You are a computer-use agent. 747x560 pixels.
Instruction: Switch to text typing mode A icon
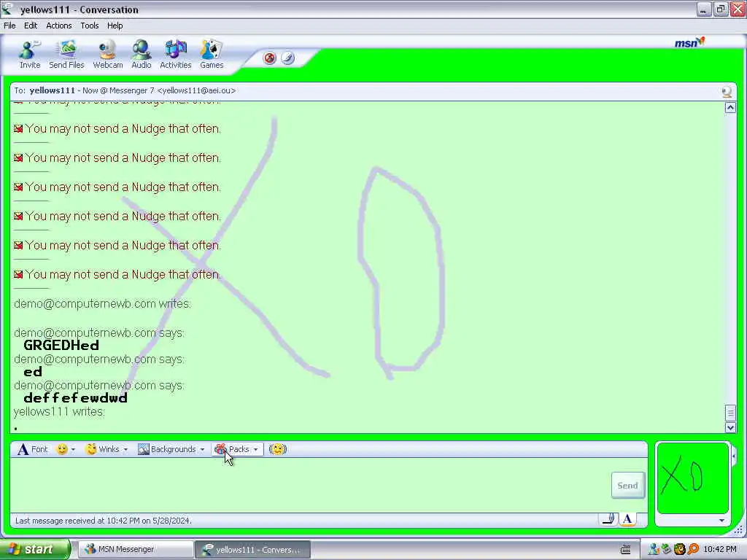(627, 519)
